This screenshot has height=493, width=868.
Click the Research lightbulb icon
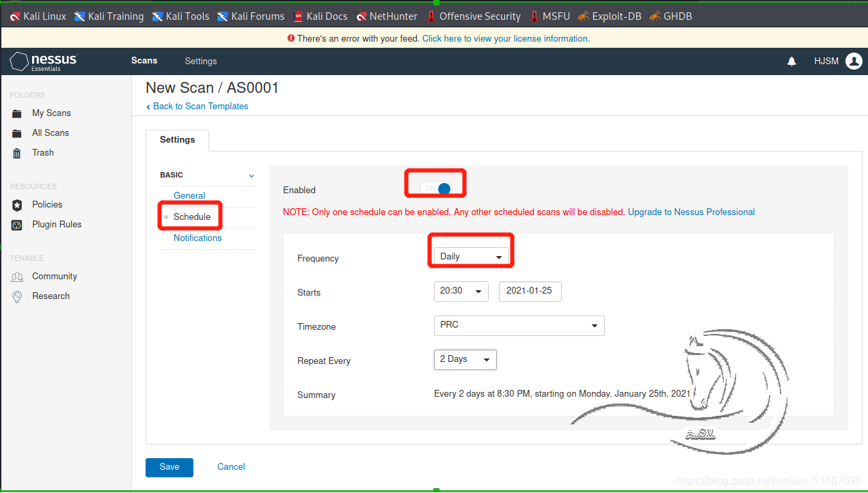pos(17,296)
